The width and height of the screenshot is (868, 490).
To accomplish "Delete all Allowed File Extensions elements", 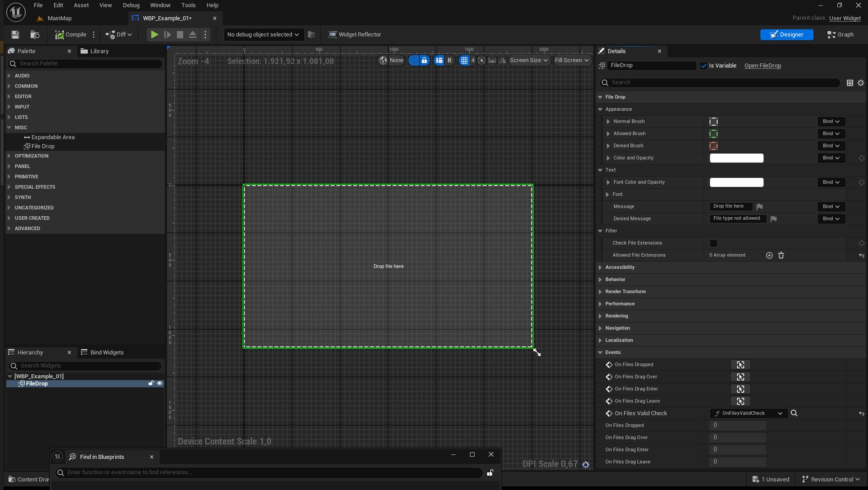I will [781, 255].
